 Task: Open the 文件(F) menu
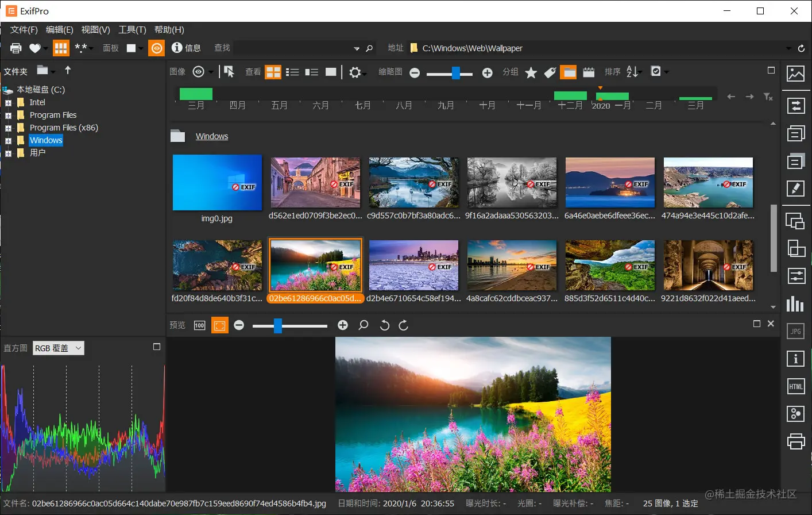coord(24,30)
